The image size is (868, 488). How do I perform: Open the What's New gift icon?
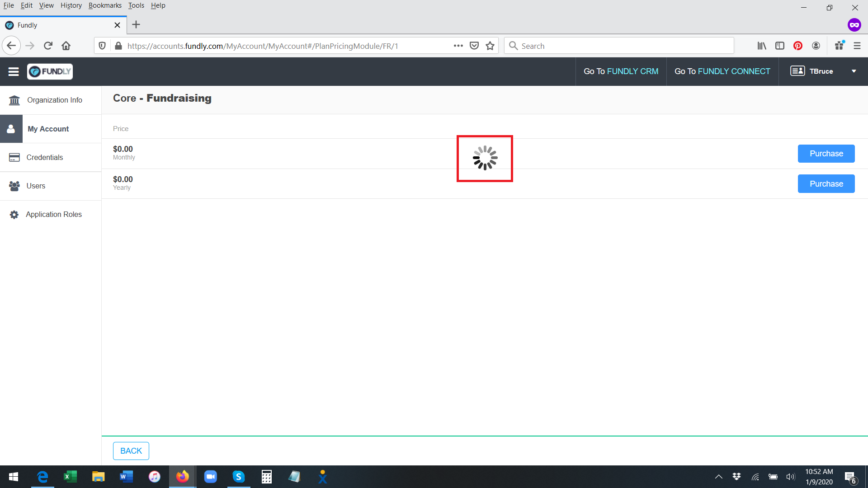pos(840,46)
